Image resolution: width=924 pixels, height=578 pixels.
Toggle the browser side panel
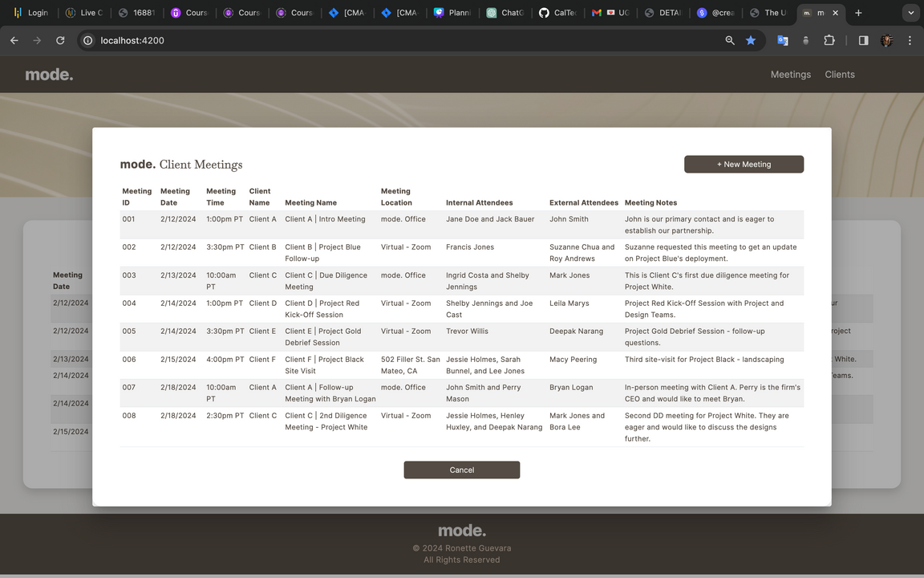pyautogui.click(x=863, y=40)
